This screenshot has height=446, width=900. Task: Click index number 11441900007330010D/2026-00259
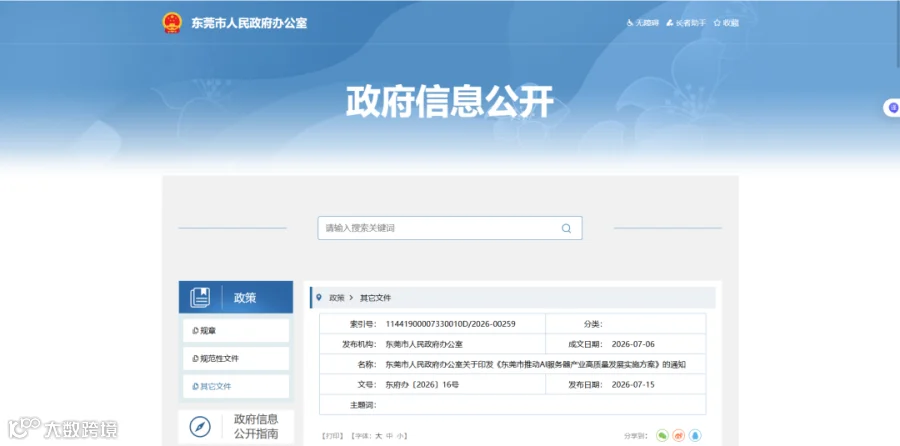[451, 324]
